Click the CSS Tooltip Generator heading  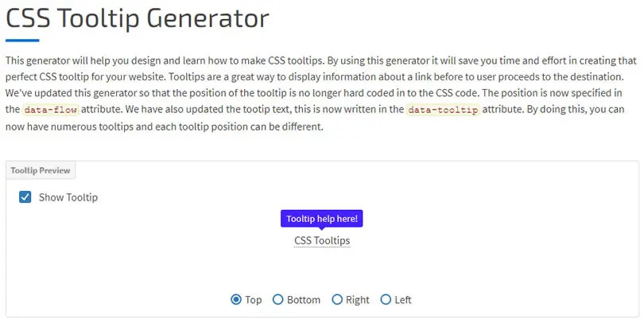pos(138,18)
